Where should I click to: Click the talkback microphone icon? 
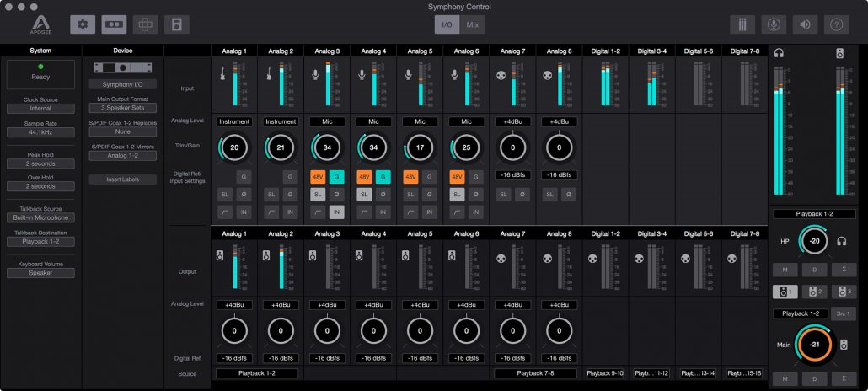tap(774, 24)
